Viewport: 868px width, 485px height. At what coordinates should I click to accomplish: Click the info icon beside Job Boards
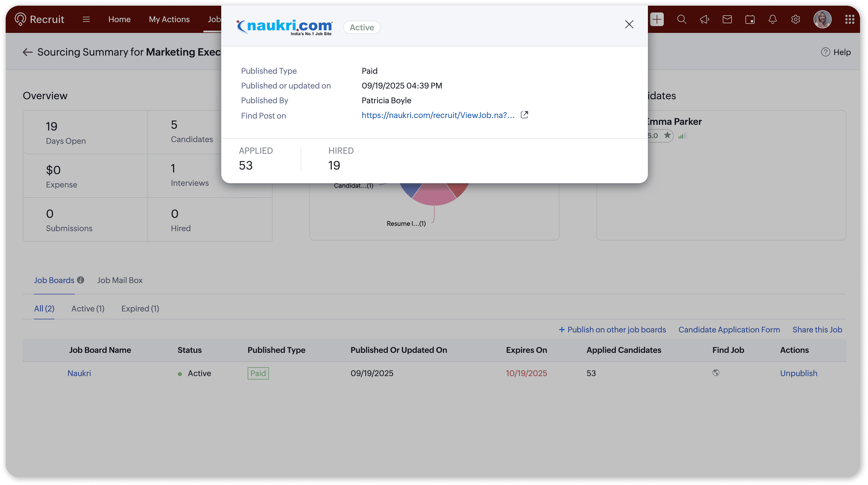[81, 280]
